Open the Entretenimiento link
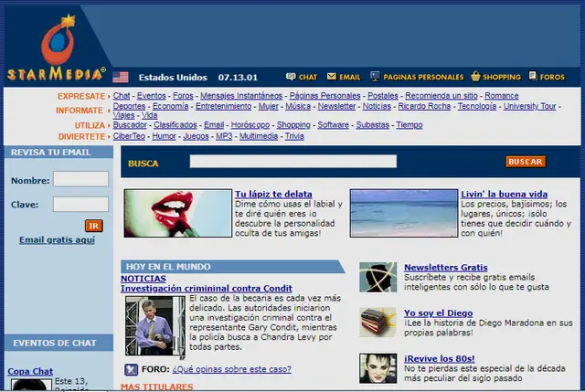This screenshot has width=585, height=392. (223, 106)
